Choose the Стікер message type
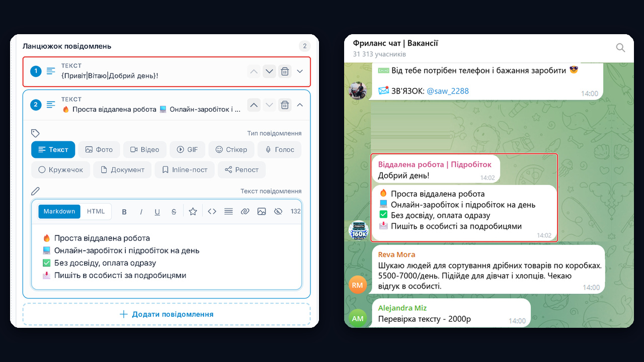 231,149
